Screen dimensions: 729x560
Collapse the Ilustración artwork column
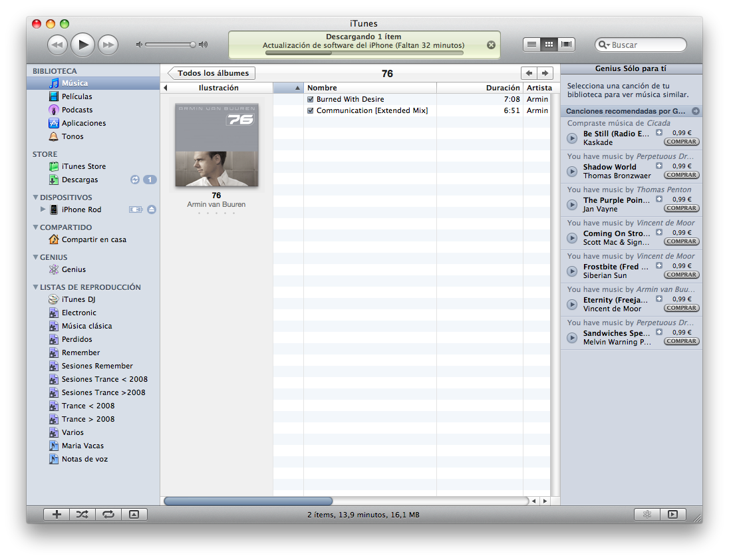(x=166, y=88)
